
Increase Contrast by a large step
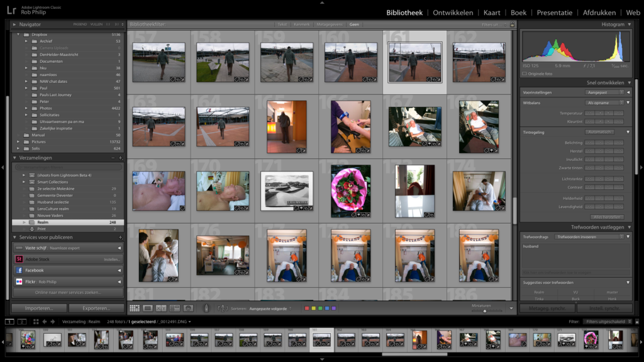(x=619, y=187)
